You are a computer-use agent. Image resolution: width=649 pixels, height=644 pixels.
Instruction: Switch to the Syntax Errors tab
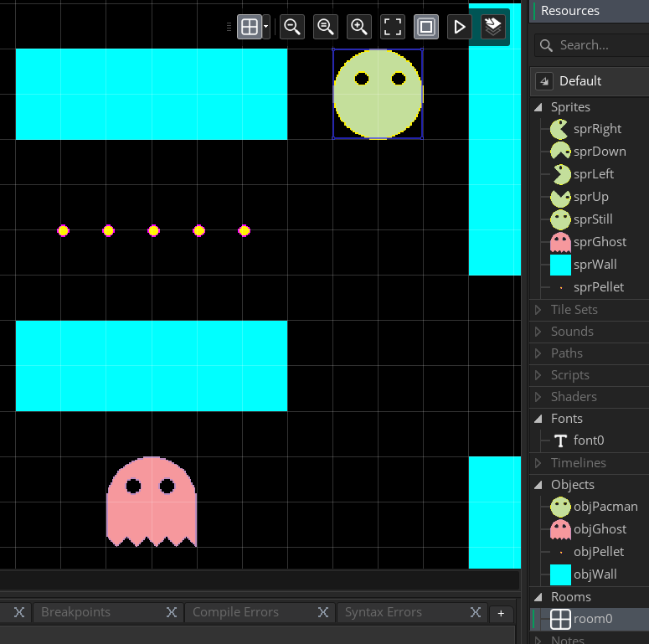coord(384,612)
